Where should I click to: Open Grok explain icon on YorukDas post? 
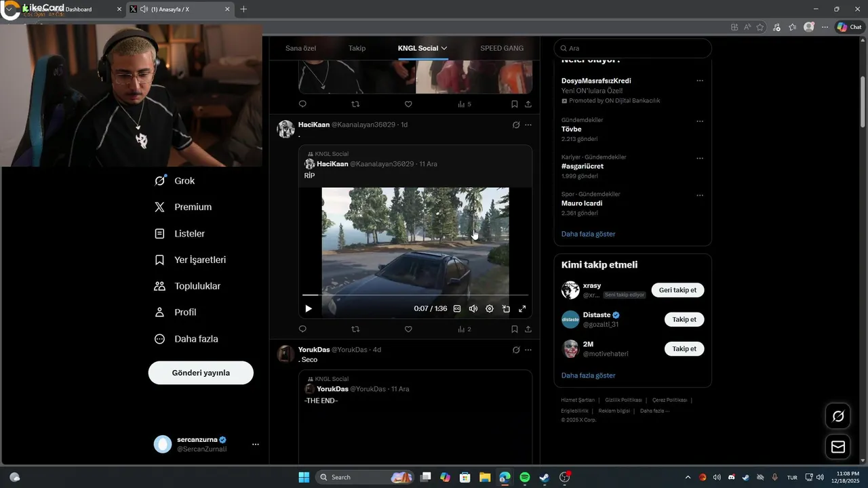[516, 350]
